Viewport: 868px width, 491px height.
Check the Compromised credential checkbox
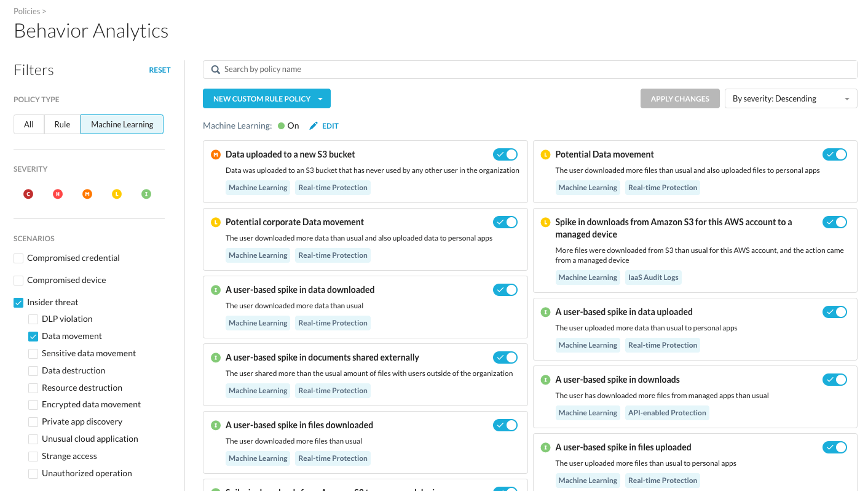coord(18,258)
